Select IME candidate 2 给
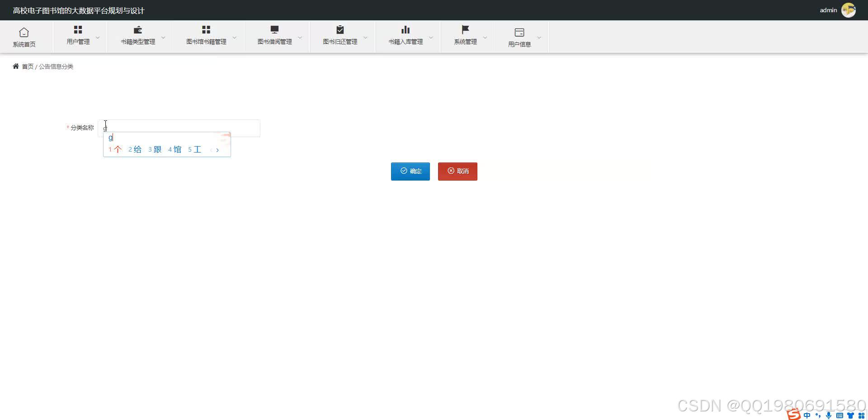The width and height of the screenshot is (868, 420). pyautogui.click(x=135, y=149)
